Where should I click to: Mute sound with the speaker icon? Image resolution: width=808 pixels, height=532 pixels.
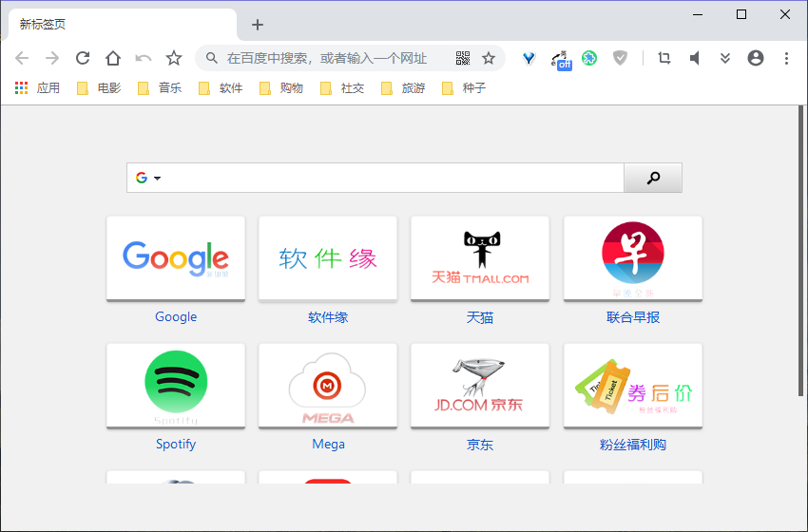click(x=694, y=58)
